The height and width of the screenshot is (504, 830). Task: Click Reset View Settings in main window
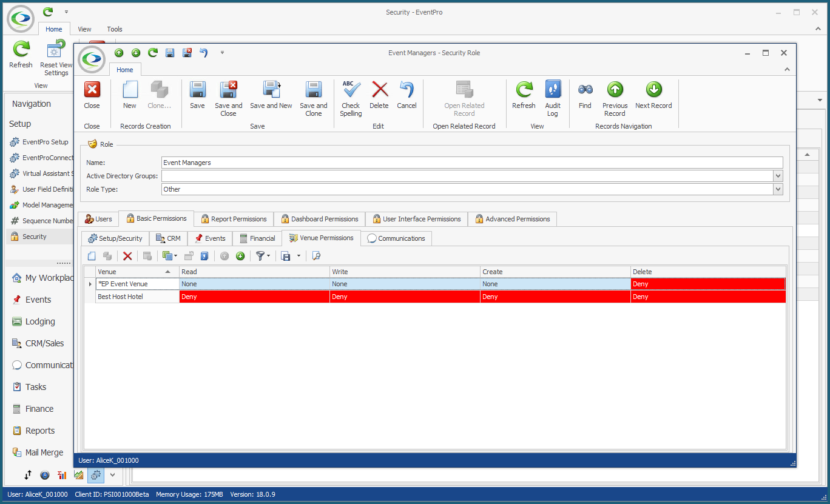[56, 59]
